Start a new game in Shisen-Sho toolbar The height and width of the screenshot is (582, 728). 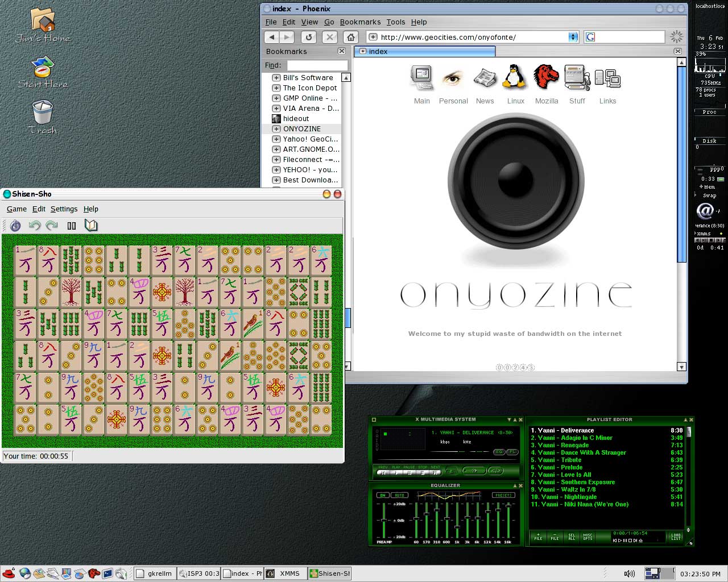15,226
